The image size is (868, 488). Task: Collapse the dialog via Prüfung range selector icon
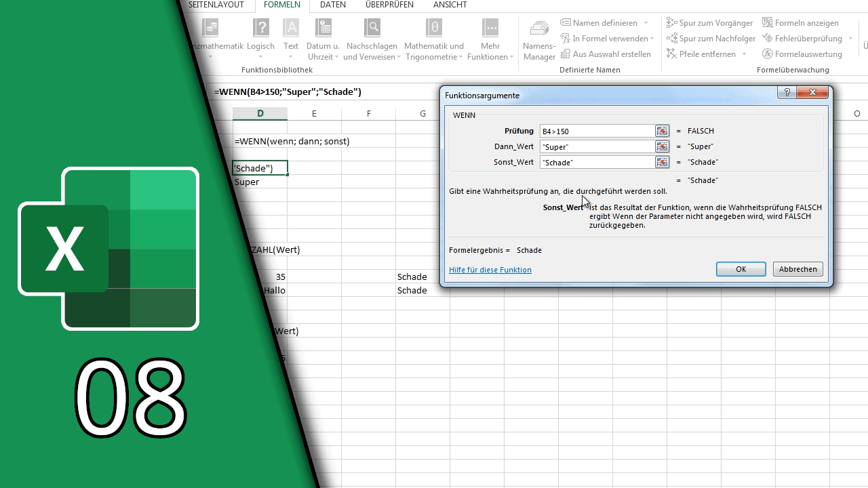click(x=661, y=131)
